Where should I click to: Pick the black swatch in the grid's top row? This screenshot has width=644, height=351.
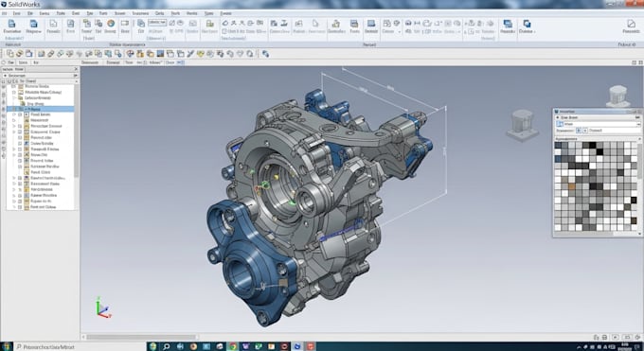click(592, 145)
